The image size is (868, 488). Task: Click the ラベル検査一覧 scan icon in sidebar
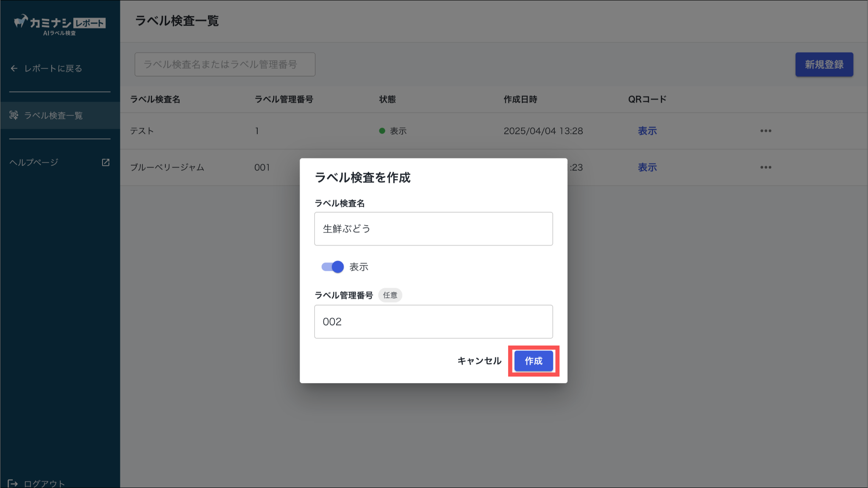(14, 115)
